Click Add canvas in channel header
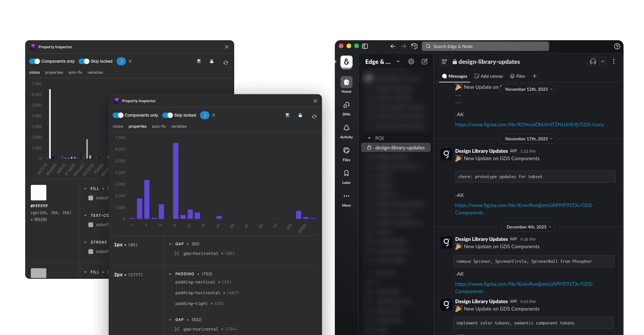Viewport: 644px width, 335px height. [489, 76]
